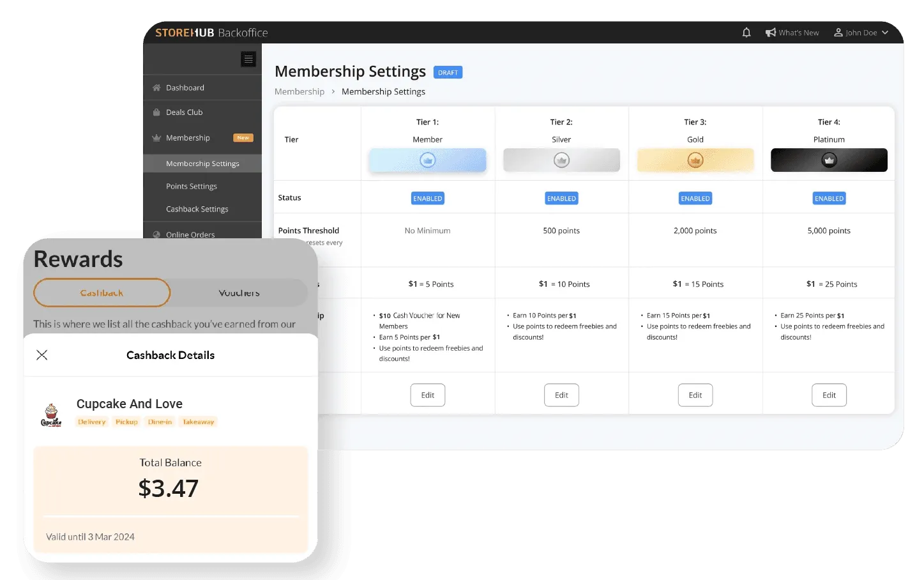
Task: Toggle the ENABLED status for Tier 1
Action: pos(428,199)
